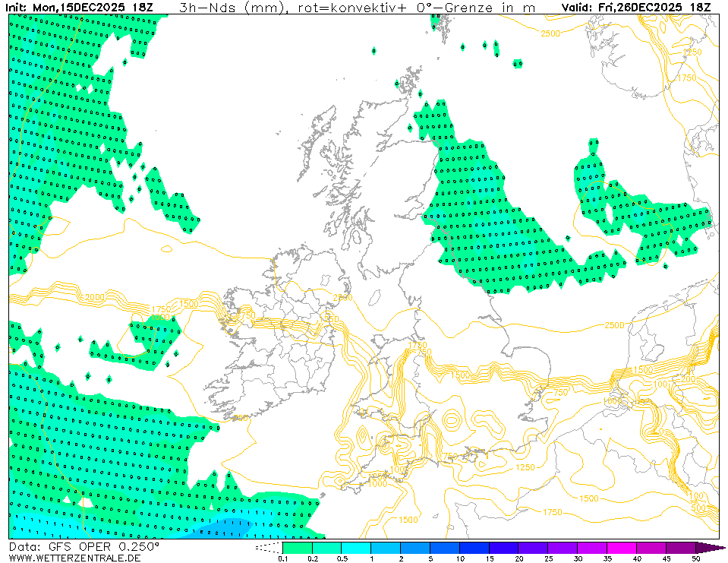Click the '50' legend scale label
This screenshot has height=563, width=728.
pyautogui.click(x=695, y=558)
